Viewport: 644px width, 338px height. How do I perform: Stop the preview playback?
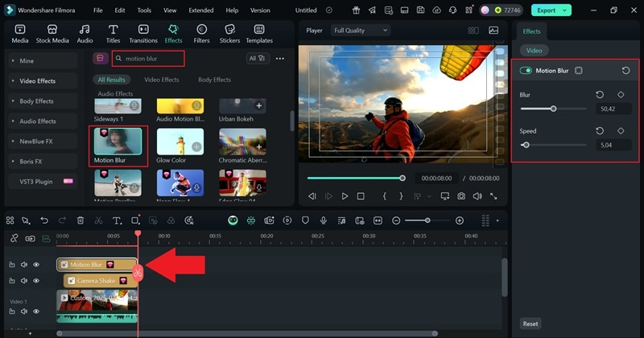pyautogui.click(x=361, y=196)
